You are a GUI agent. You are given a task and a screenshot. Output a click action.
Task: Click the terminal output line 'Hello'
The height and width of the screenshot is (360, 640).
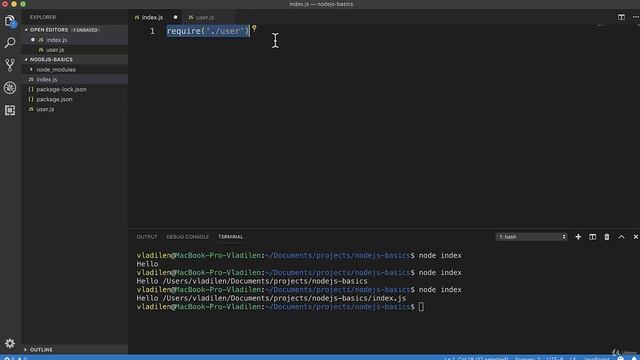click(147, 264)
